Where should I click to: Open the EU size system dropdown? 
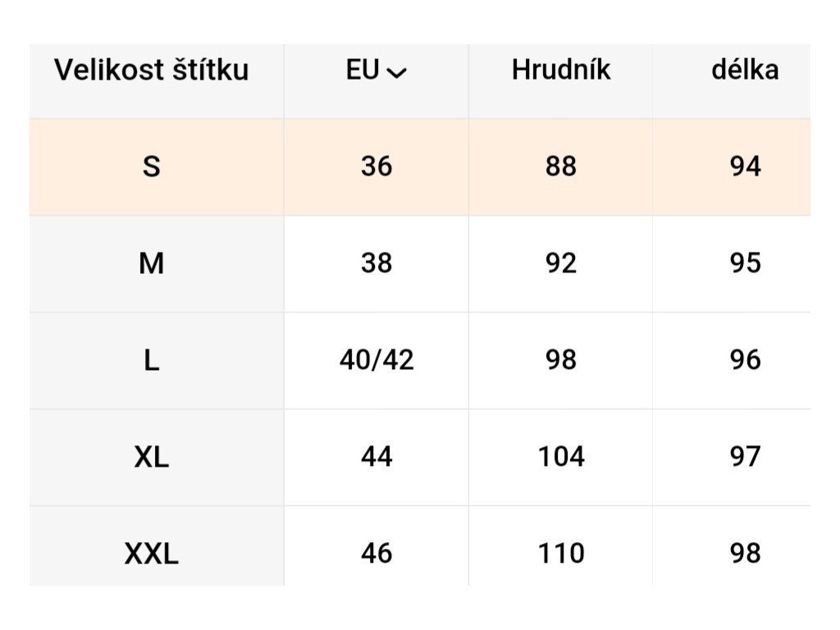[x=376, y=71]
